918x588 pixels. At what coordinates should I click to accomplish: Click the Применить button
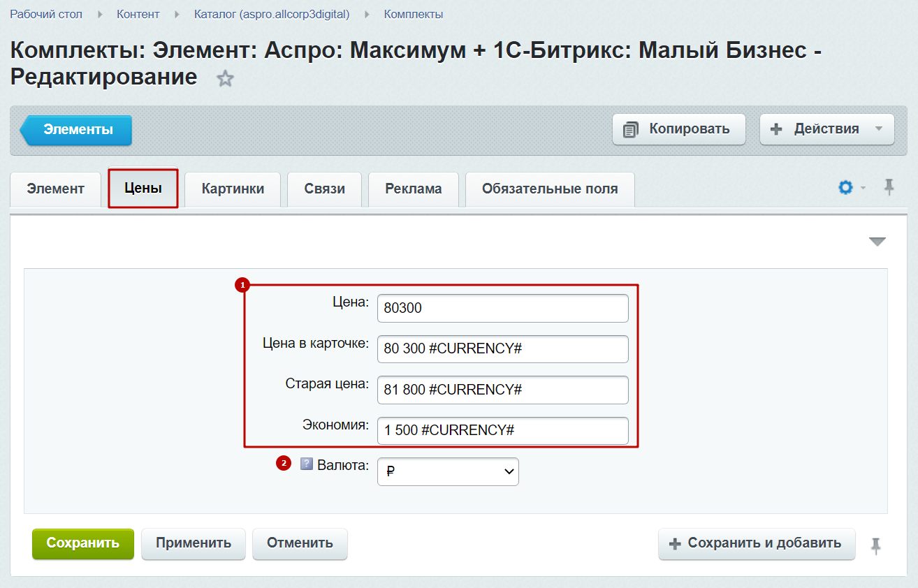click(194, 543)
